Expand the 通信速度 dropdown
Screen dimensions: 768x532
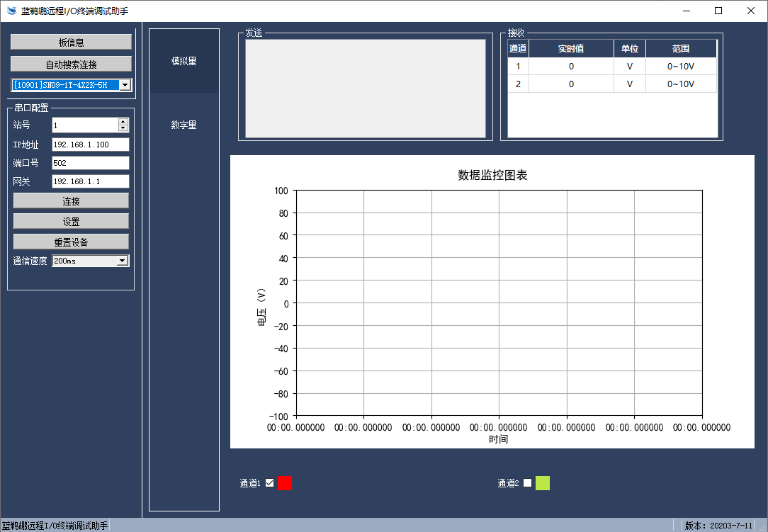pyautogui.click(x=122, y=261)
